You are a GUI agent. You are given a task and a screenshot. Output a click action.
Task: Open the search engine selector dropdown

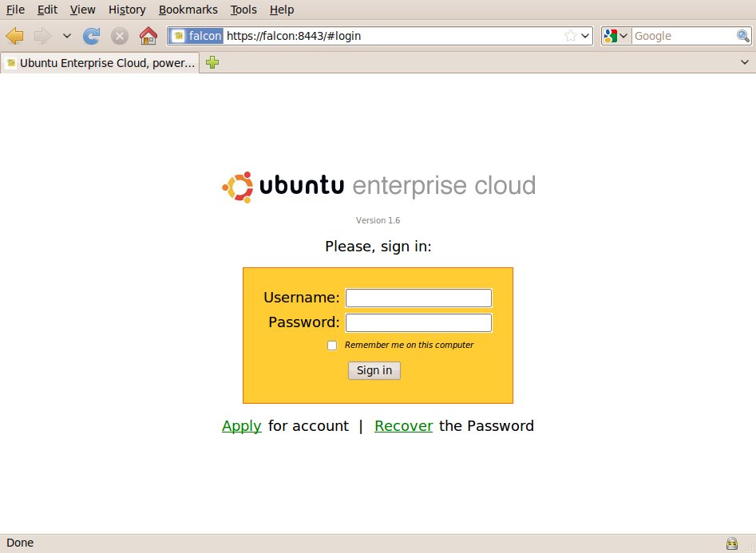point(617,36)
